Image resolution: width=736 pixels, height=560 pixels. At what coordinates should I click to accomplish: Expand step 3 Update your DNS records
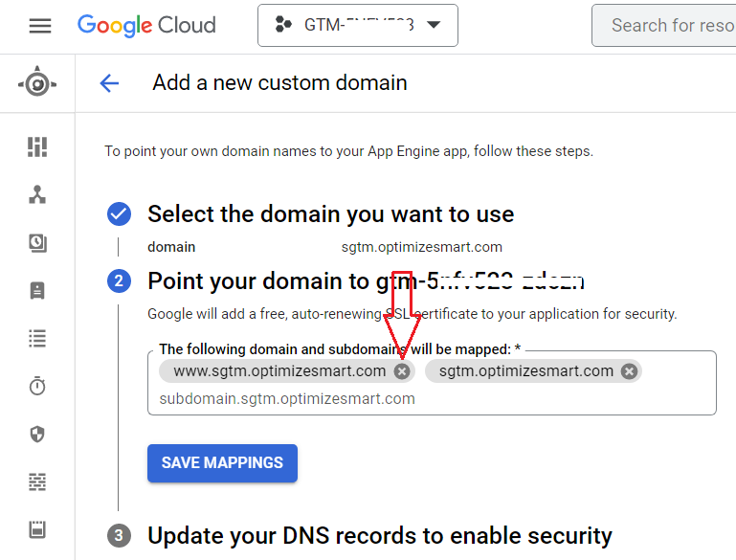tap(380, 535)
